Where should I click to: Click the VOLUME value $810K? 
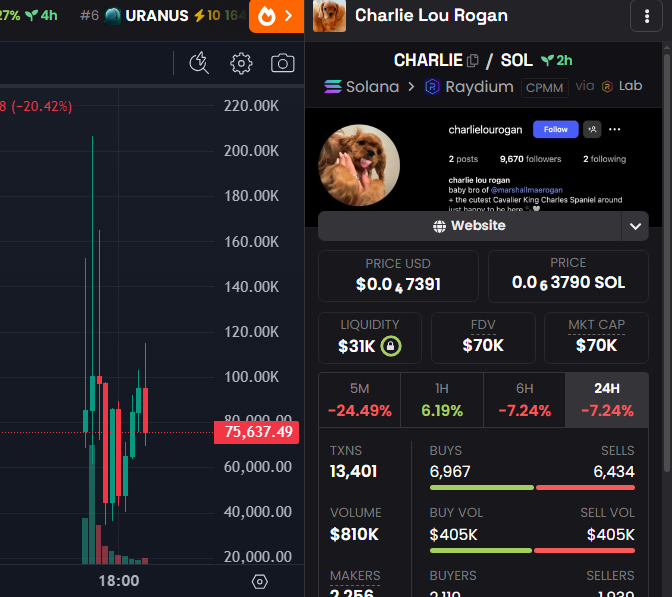coord(354,534)
